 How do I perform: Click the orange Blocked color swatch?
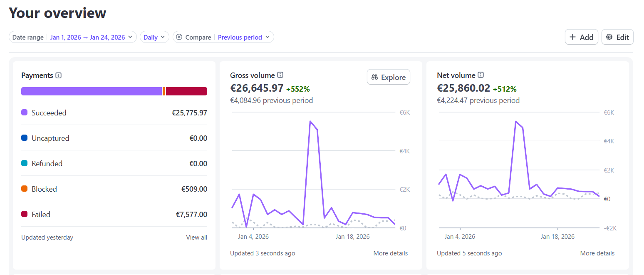[x=25, y=189]
